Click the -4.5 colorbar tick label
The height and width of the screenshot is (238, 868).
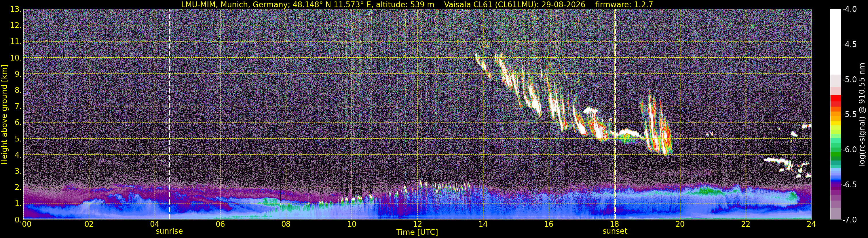(x=849, y=44)
